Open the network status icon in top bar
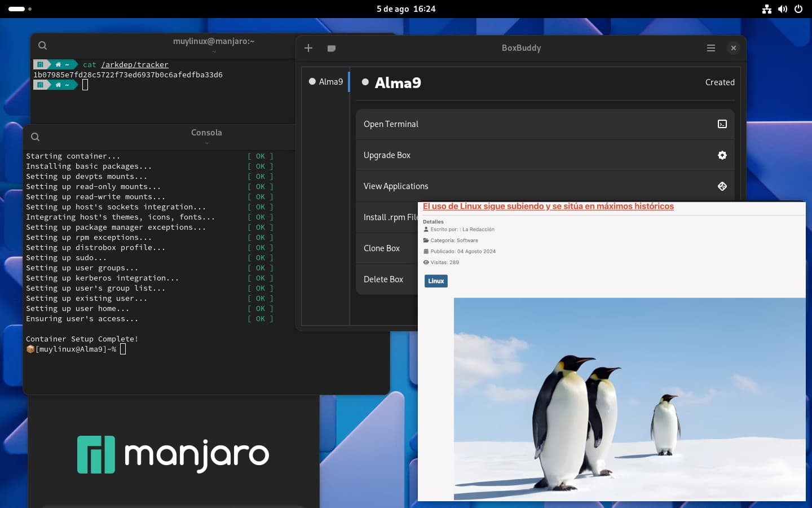The image size is (812, 508). coord(766,9)
